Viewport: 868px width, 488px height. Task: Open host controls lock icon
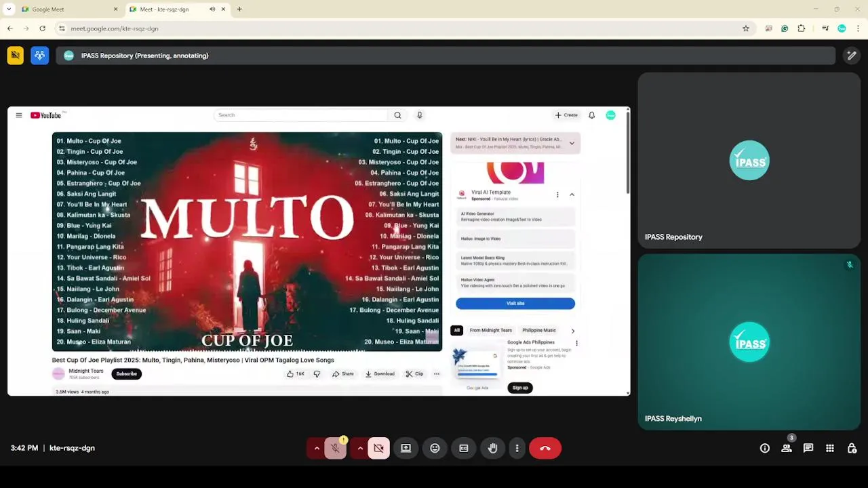click(x=852, y=448)
